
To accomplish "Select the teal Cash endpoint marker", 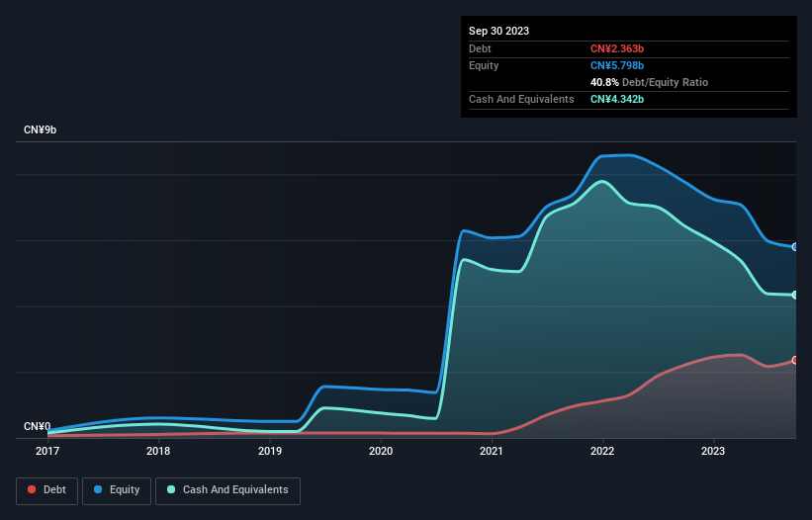I will 795,295.
